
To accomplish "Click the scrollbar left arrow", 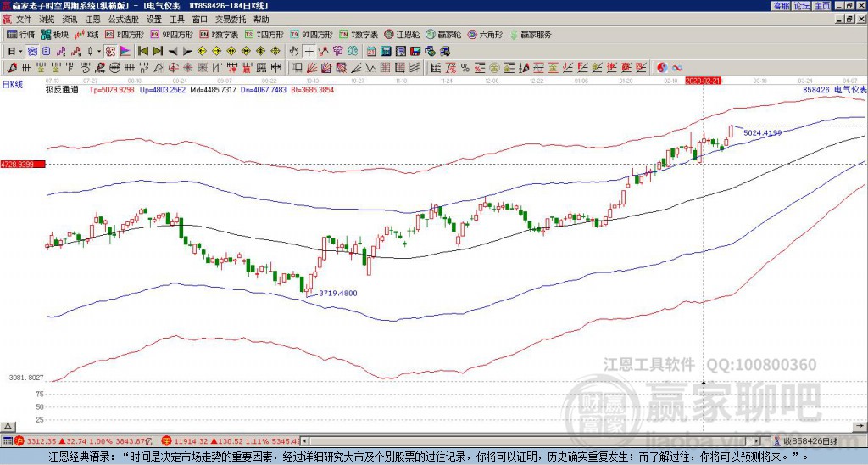I will [x=304, y=441].
